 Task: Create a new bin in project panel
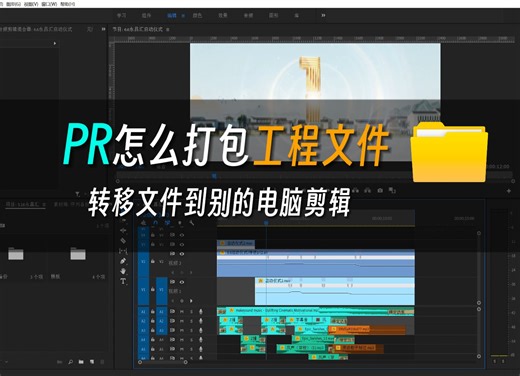click(81, 362)
